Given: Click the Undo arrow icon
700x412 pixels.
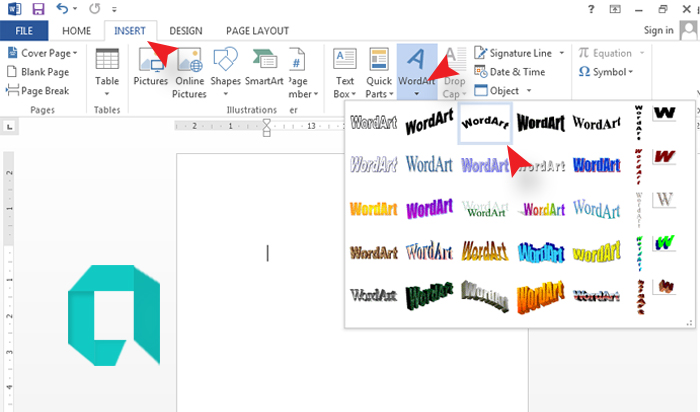Looking at the screenshot, I should (62, 8).
